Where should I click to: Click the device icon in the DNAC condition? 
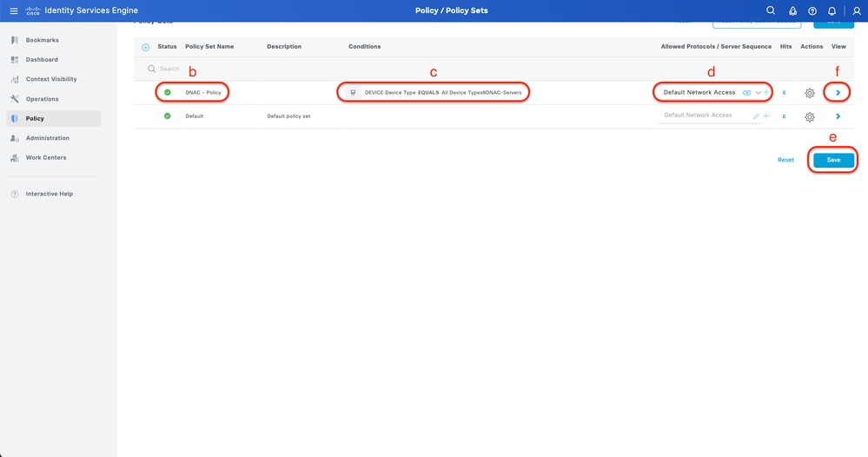pos(353,92)
